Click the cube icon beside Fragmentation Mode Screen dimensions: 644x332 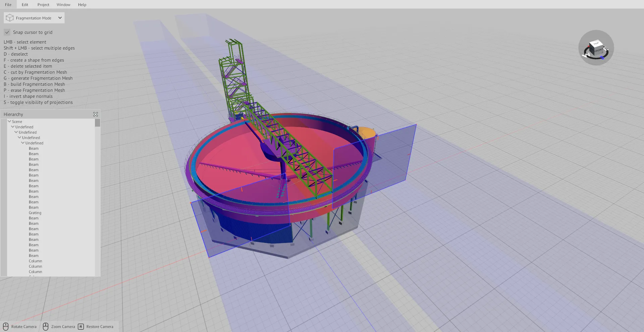tap(10, 18)
